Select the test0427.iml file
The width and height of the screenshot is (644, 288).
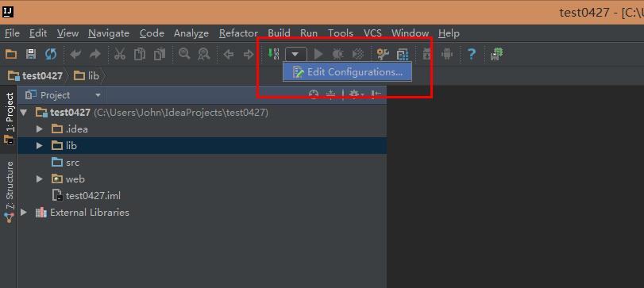202,196
